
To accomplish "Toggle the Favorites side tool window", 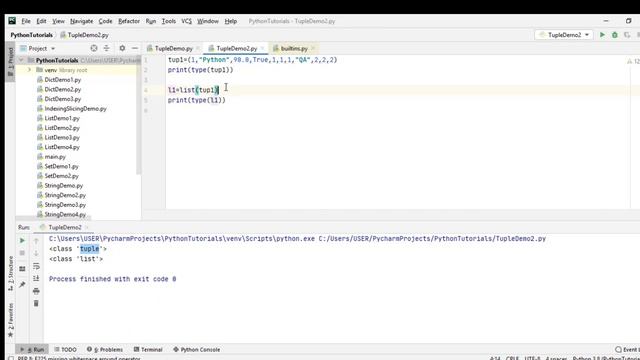I will (11, 321).
